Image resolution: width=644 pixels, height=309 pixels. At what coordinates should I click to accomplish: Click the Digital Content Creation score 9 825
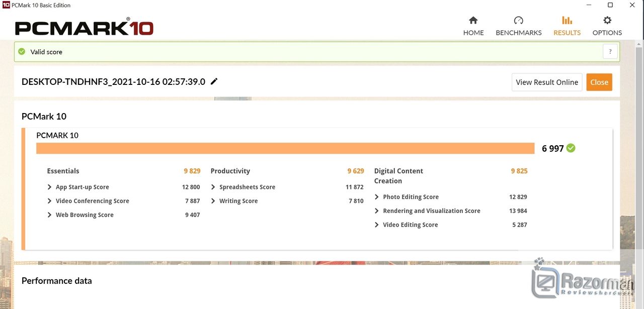[519, 171]
